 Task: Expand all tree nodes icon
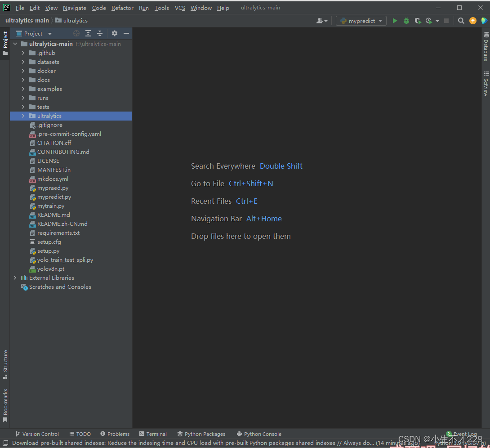tap(88, 33)
